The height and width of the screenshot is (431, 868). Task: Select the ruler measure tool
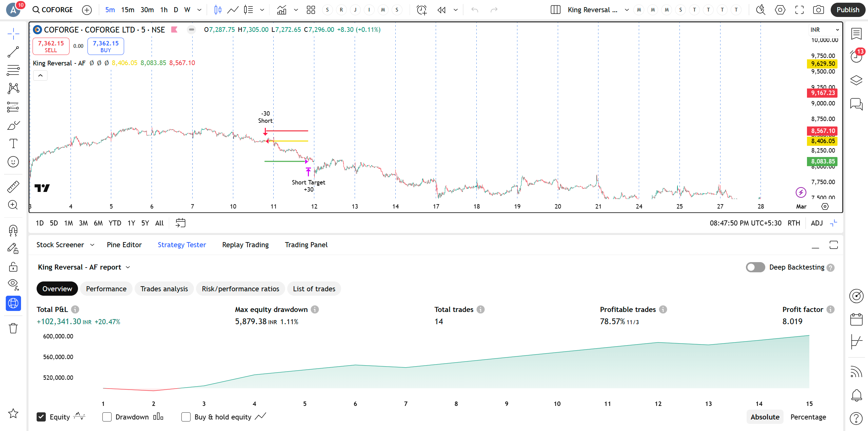(x=13, y=187)
